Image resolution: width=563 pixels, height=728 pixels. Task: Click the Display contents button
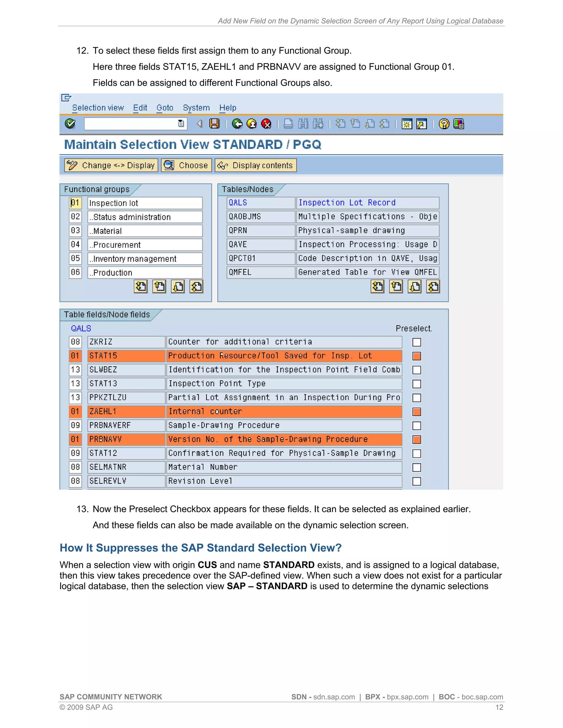[255, 165]
